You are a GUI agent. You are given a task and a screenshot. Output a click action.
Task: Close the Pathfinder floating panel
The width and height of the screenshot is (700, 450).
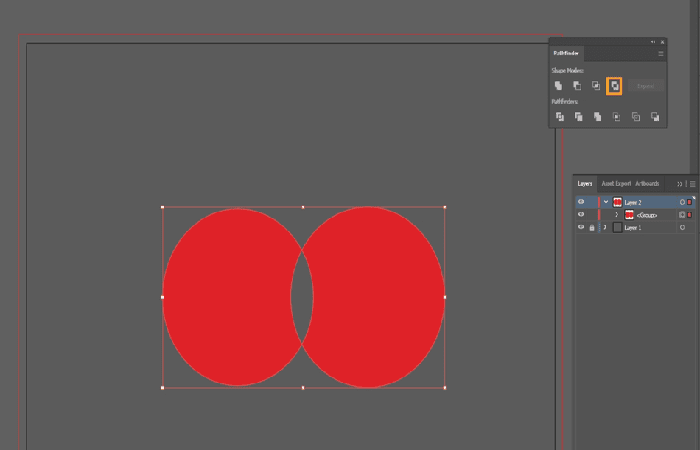(662, 42)
